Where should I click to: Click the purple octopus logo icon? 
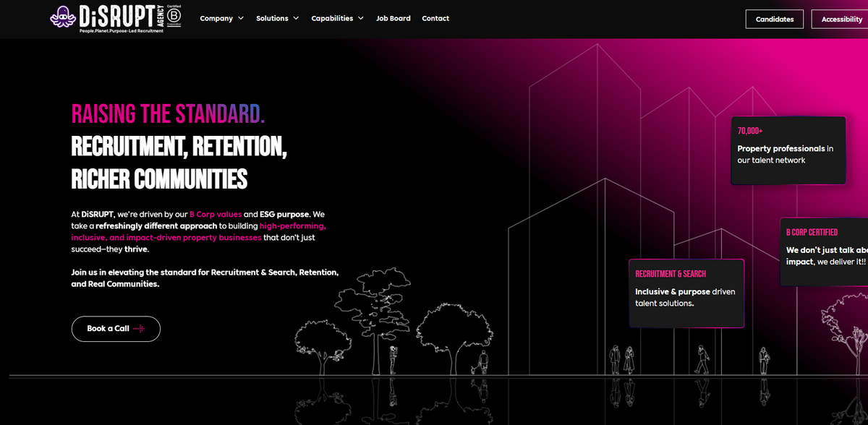point(63,17)
